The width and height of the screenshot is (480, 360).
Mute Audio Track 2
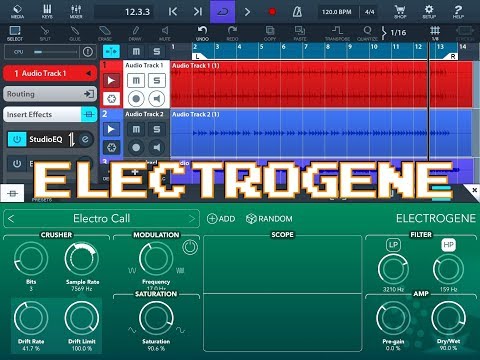pyautogui.click(x=136, y=129)
